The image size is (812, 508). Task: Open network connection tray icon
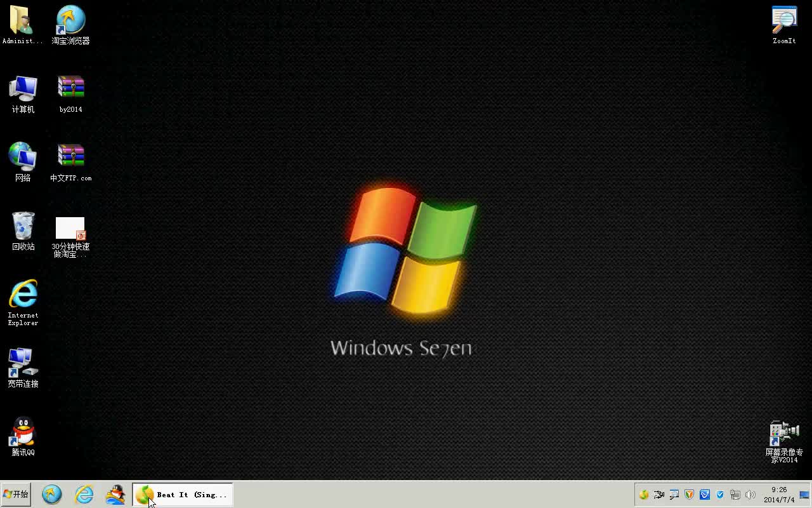(x=735, y=495)
